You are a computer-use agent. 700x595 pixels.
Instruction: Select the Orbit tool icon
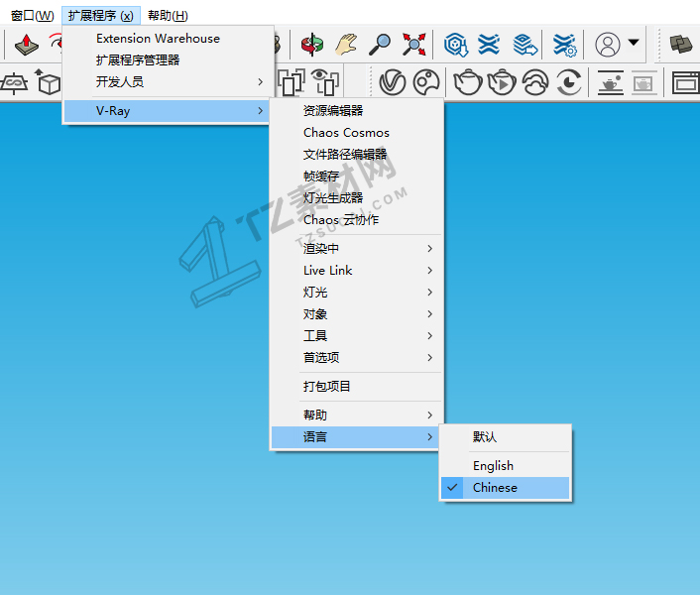[311, 45]
